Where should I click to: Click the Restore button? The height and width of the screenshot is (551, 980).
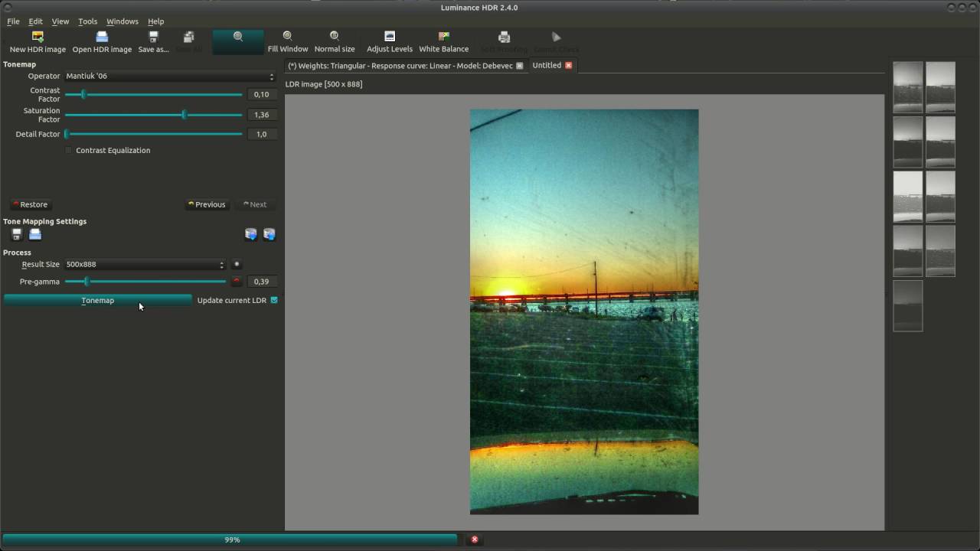point(31,204)
